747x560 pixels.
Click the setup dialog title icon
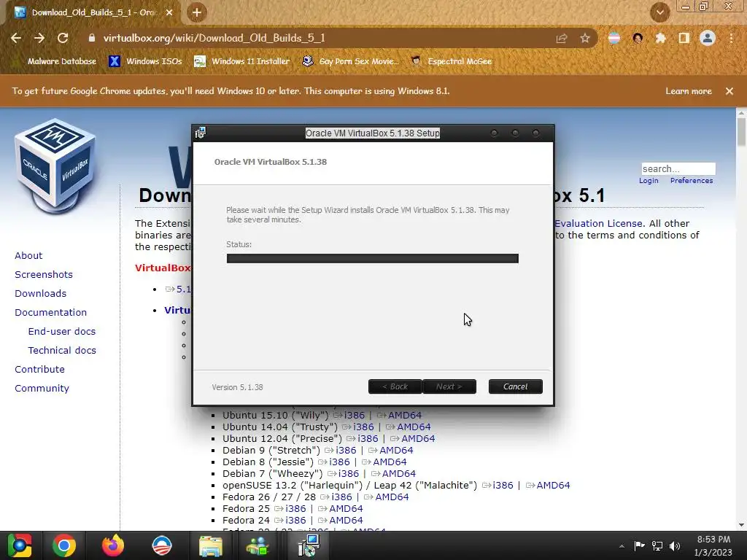[x=201, y=133]
